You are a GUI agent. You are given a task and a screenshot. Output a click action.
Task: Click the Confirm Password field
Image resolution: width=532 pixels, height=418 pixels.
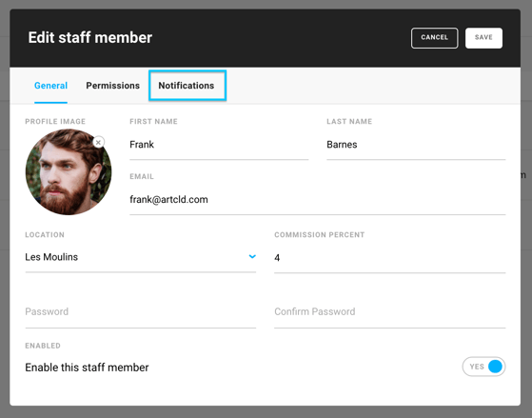(x=390, y=312)
